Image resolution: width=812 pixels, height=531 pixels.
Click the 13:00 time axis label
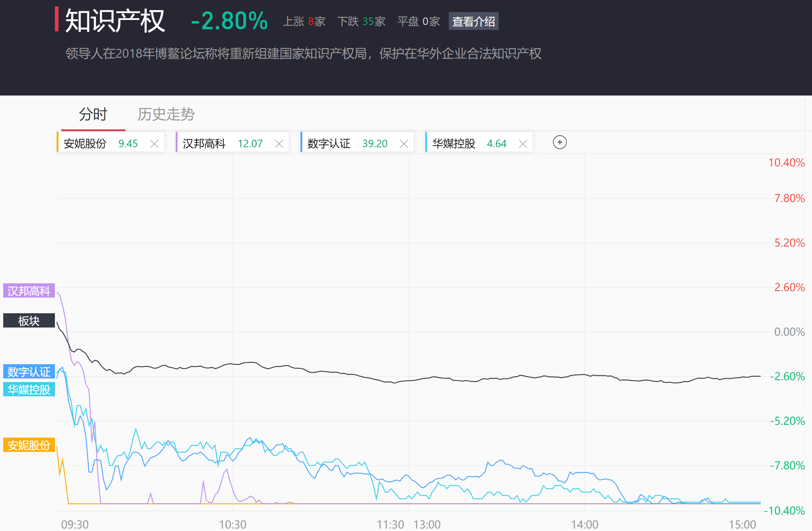pyautogui.click(x=427, y=525)
